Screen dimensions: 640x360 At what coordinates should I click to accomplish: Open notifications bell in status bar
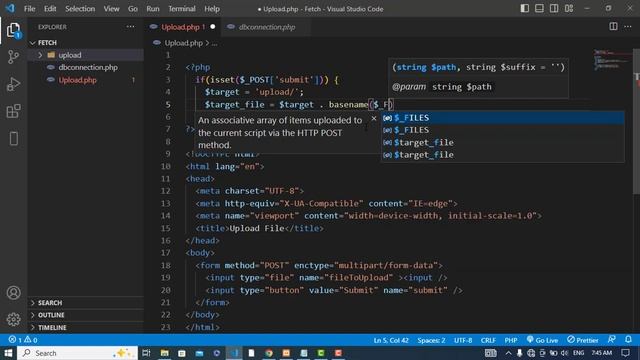point(628,340)
